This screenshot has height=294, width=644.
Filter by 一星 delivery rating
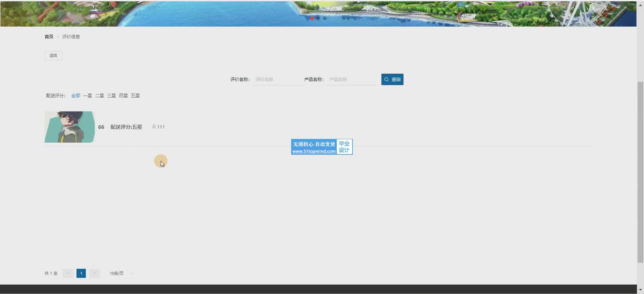88,96
